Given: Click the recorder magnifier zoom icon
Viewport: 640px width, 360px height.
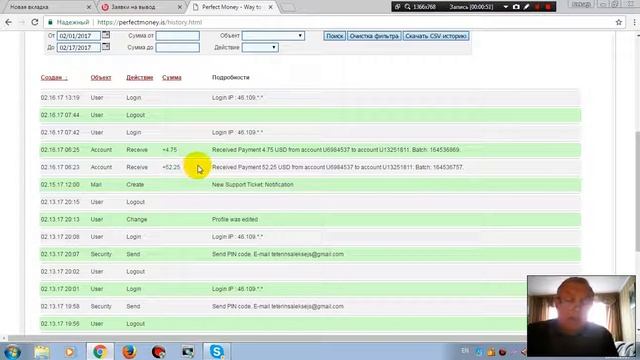Looking at the screenshot, I should [x=407, y=7].
